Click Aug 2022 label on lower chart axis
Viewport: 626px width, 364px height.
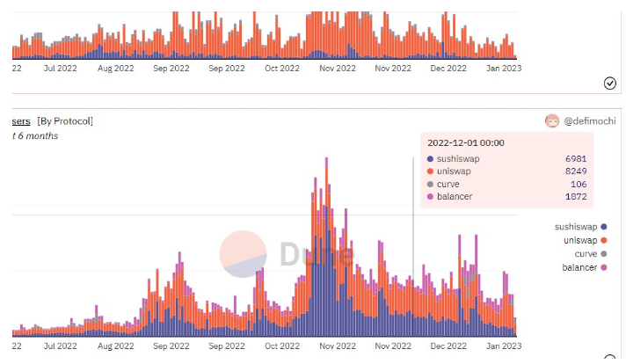116,346
